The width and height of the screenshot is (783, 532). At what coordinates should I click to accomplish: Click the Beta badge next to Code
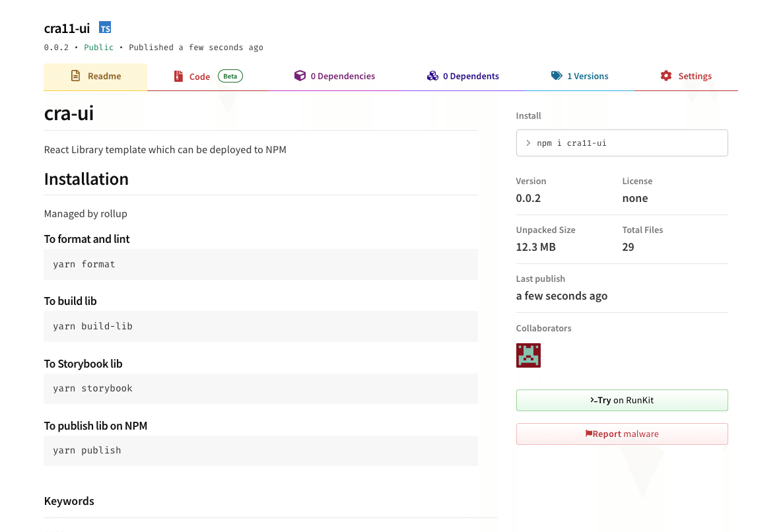point(230,76)
